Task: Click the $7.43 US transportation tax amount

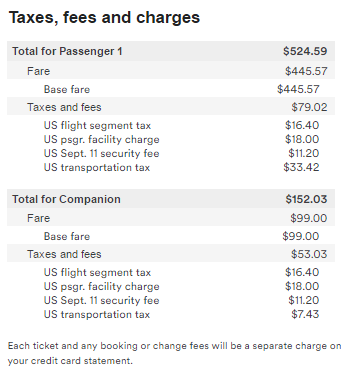Action: [x=305, y=314]
